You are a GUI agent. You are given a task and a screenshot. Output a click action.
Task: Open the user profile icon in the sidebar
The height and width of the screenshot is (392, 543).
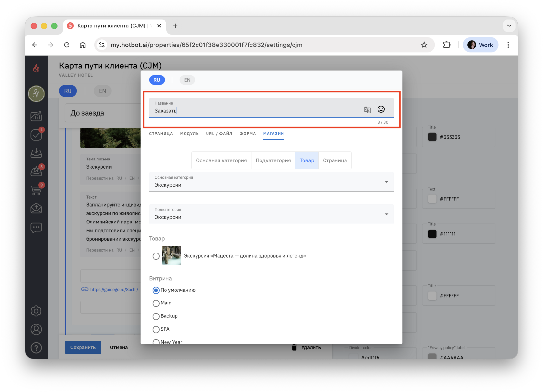36,329
